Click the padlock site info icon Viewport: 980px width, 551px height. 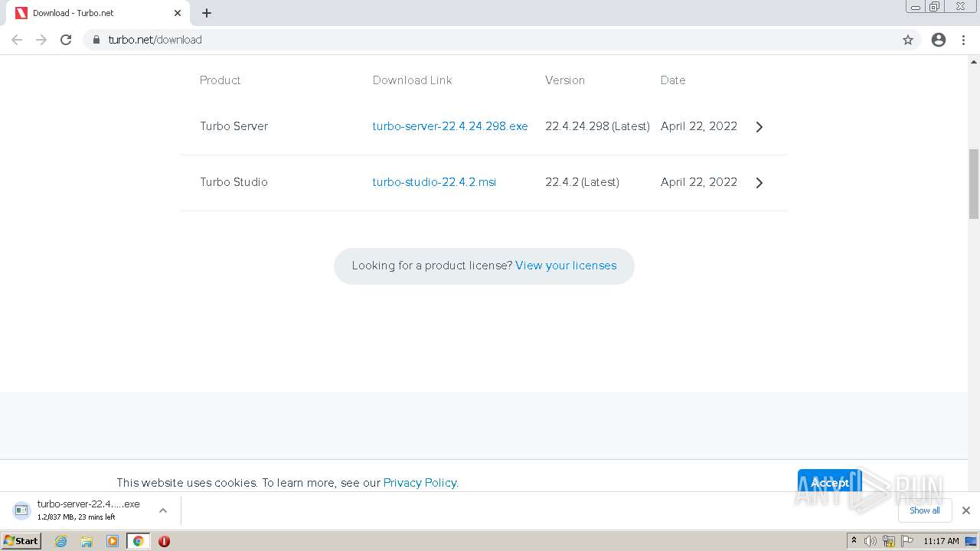96,40
